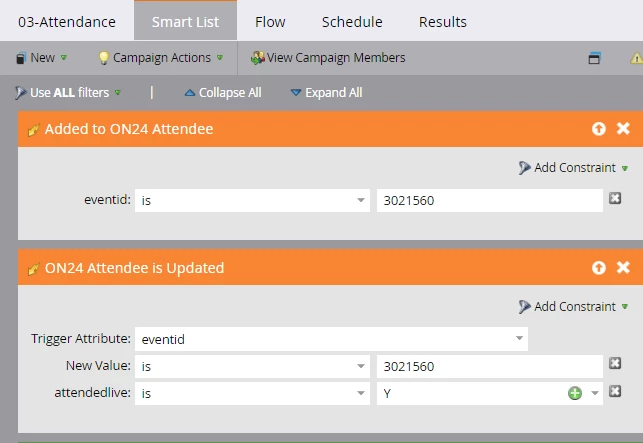Image resolution: width=643 pixels, height=443 pixels.
Task: Remove ON24 Attendee is Updated trigger
Action: 623,267
